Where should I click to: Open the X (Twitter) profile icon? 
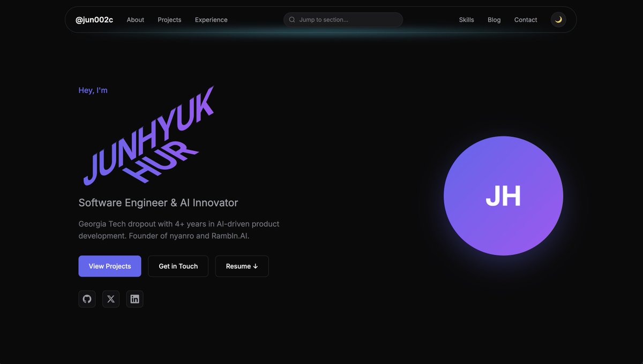tap(111, 299)
